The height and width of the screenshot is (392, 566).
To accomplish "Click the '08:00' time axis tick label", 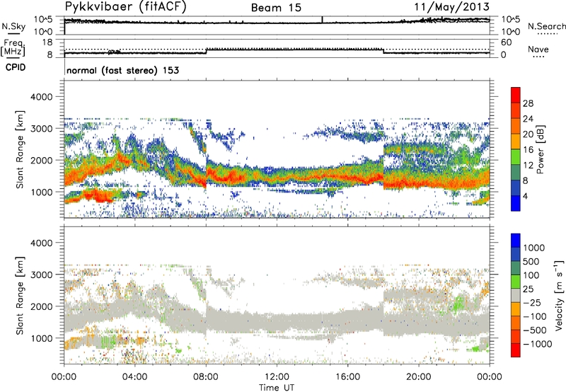I will (206, 377).
